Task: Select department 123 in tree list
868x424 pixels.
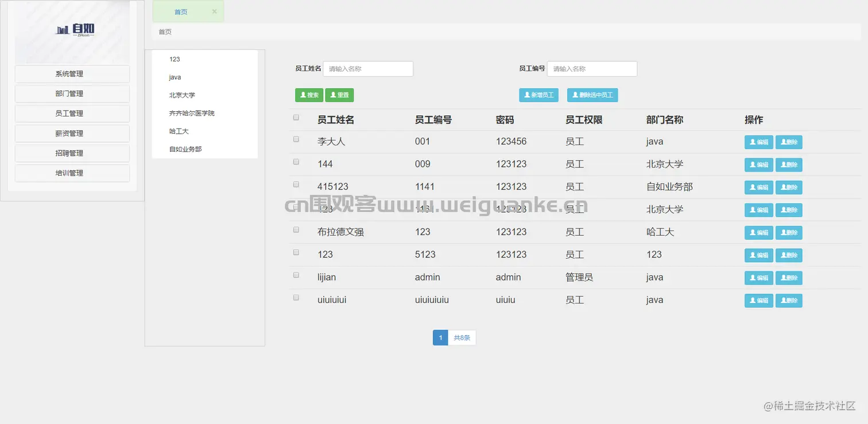Action: [x=175, y=59]
